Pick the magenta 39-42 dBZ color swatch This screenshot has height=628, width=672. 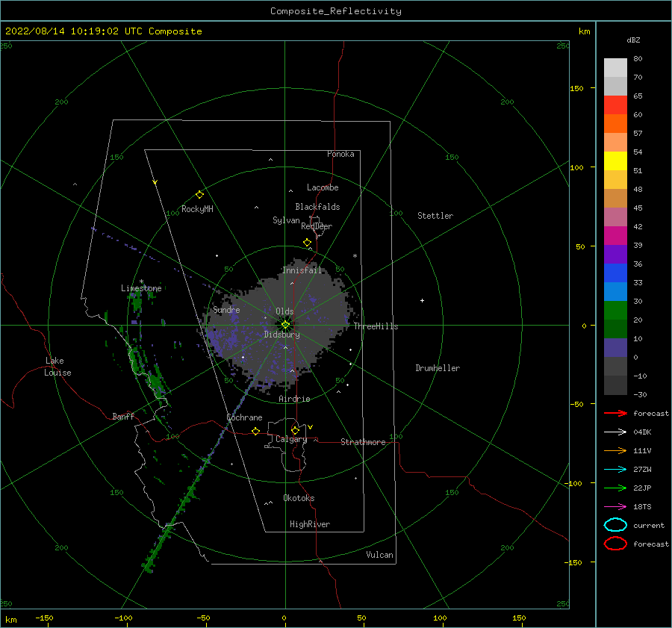click(615, 236)
